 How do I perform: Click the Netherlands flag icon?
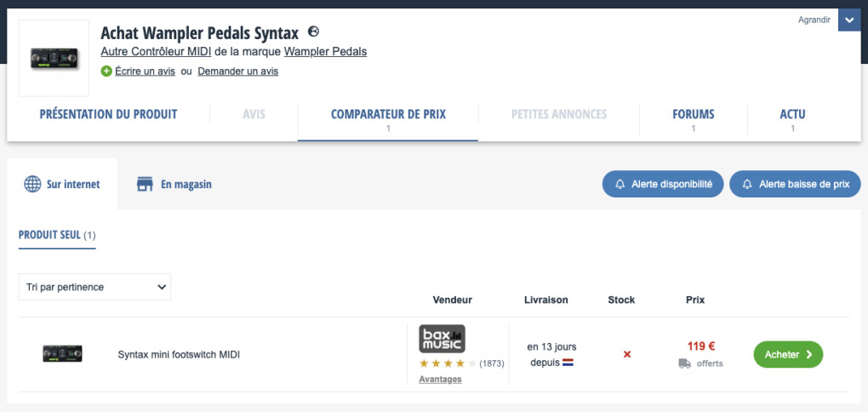pos(568,363)
